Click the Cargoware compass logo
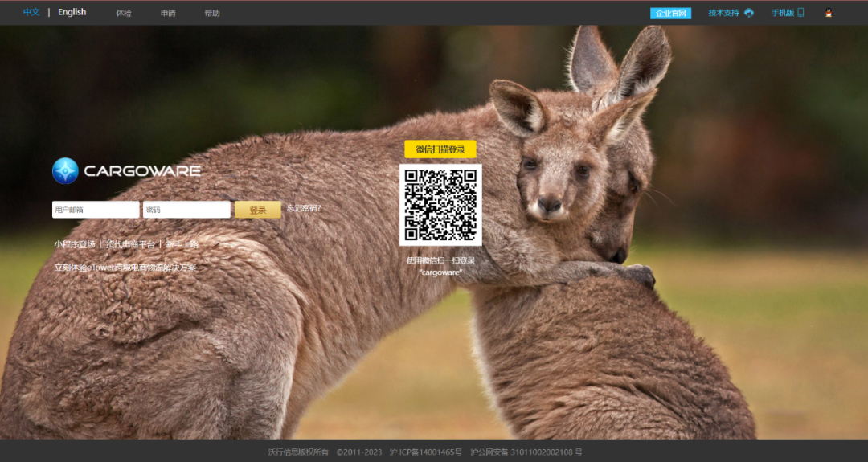 point(65,170)
